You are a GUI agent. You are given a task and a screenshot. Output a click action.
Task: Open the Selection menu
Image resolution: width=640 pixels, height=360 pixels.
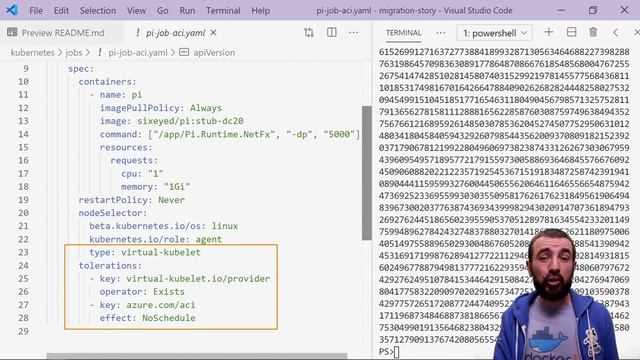click(98, 11)
